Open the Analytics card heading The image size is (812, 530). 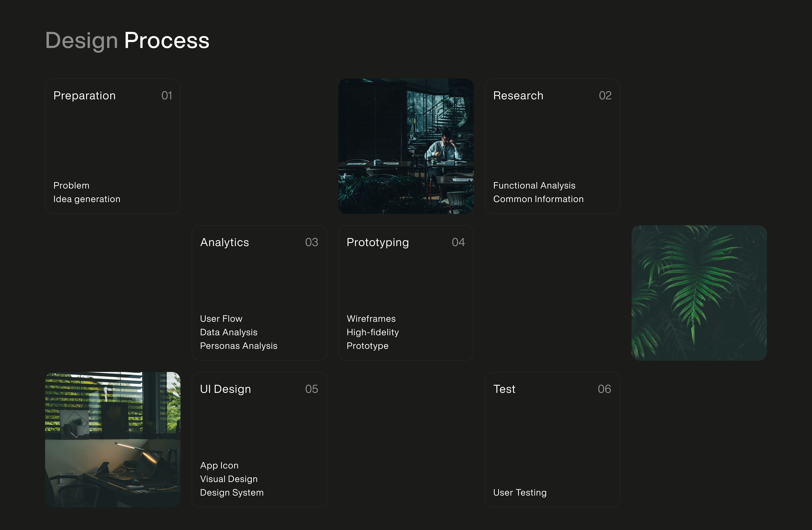224,242
